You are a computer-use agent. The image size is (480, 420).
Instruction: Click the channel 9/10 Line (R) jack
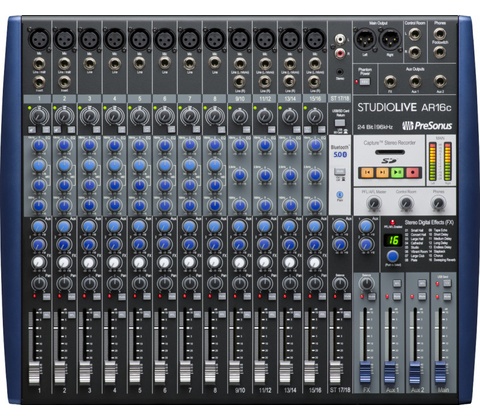coord(240,82)
